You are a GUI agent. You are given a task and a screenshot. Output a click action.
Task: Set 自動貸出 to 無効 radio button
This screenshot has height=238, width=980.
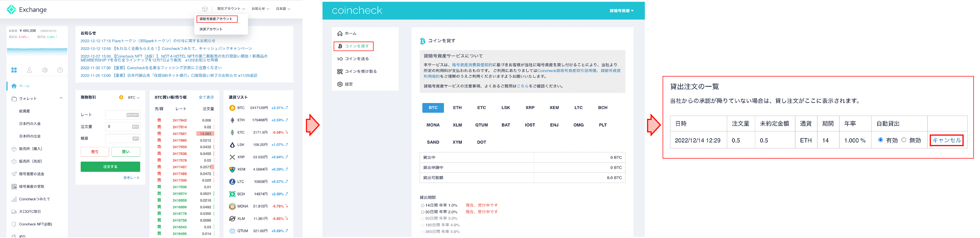(x=904, y=140)
